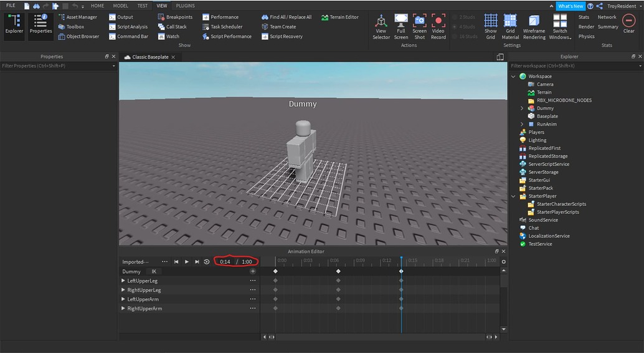
Task: Select the Dummy summary keyframe at 0:07
Action: coord(338,271)
